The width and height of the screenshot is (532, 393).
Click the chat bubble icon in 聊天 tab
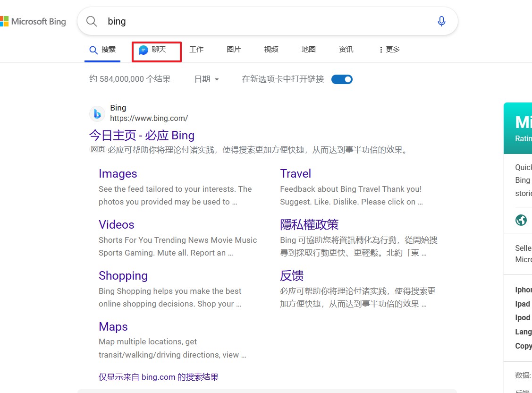point(143,50)
